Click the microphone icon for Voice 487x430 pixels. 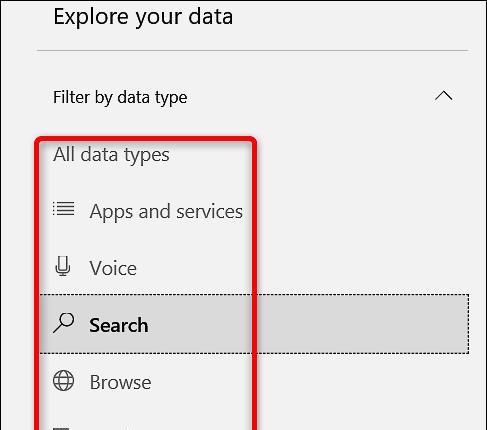click(63, 266)
